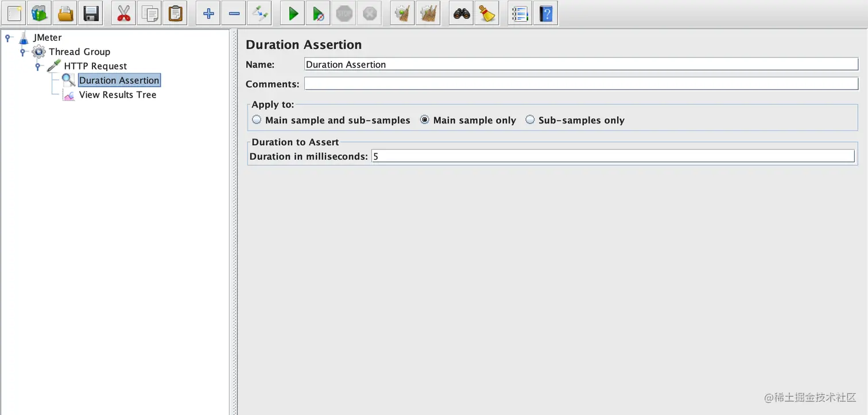Save the test plan with floppy icon
Viewport: 868px width, 415px height.
click(x=90, y=13)
